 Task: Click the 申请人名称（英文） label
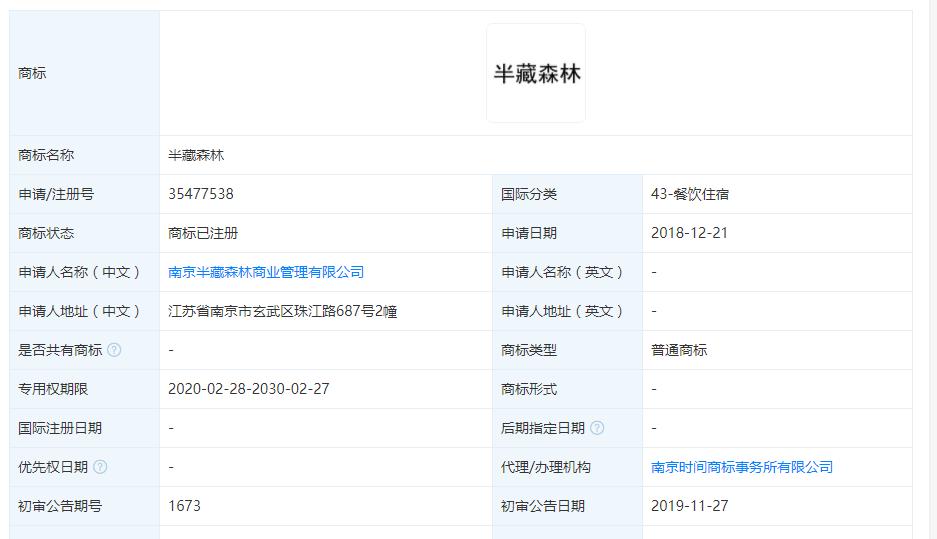(562, 272)
